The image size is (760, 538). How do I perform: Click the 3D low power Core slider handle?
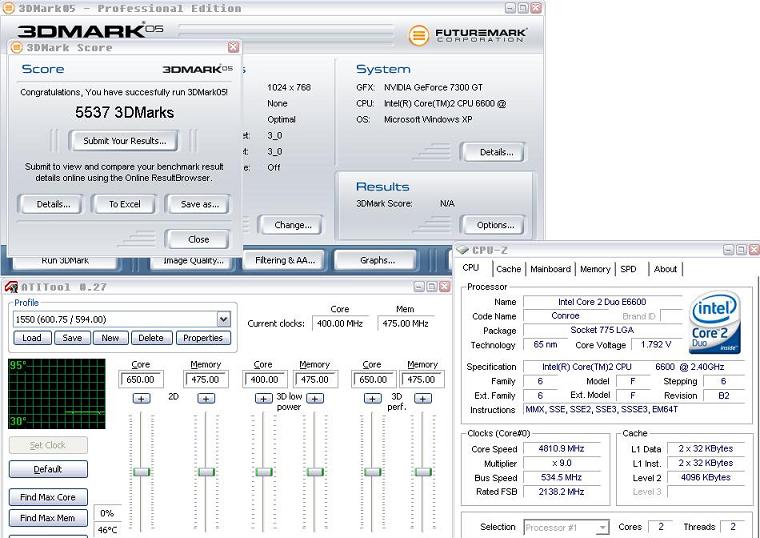tap(264, 472)
